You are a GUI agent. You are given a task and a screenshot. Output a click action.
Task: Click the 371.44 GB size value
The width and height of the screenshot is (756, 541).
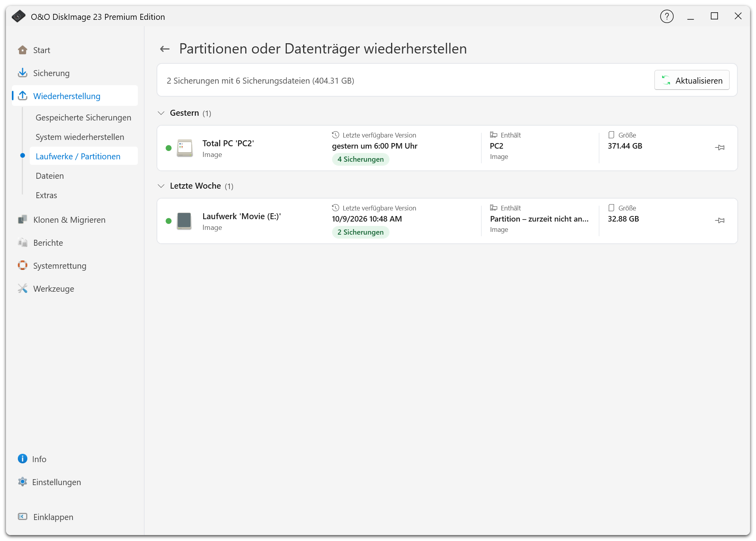pyautogui.click(x=625, y=146)
